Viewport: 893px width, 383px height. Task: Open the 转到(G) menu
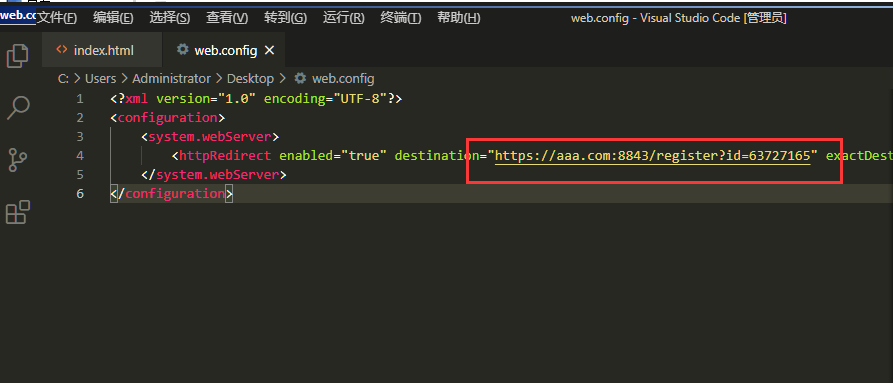pos(285,18)
